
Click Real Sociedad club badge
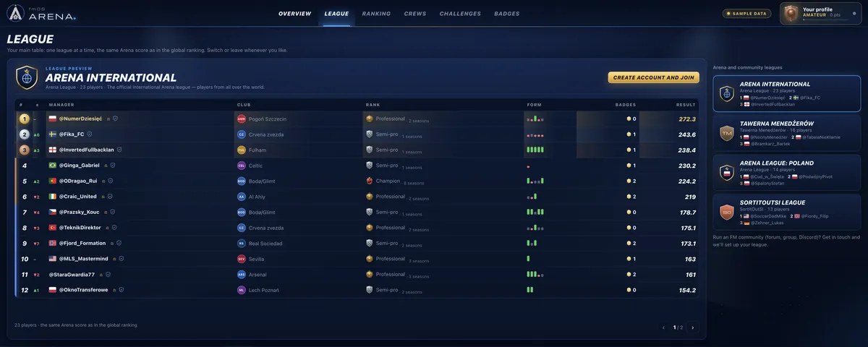click(x=242, y=244)
